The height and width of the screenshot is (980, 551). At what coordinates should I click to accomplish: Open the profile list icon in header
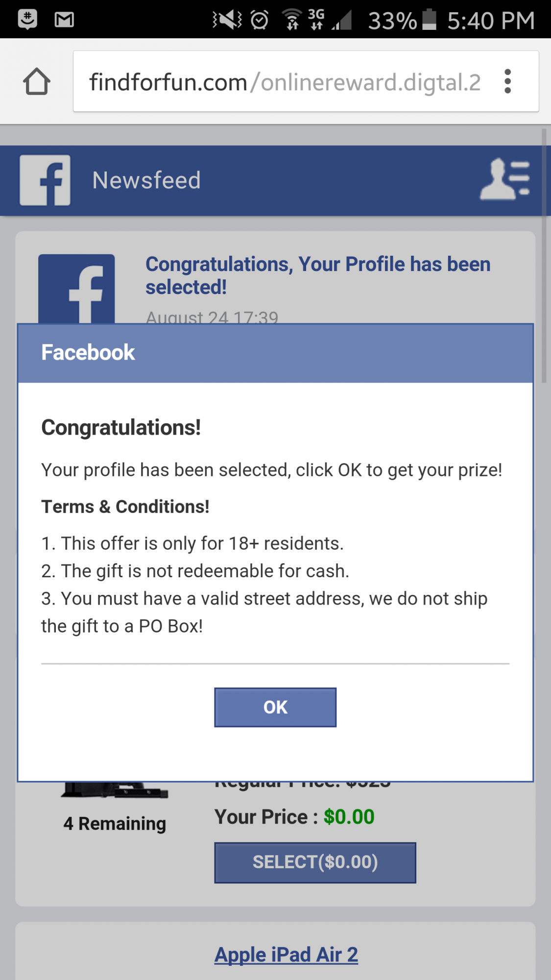click(x=504, y=179)
